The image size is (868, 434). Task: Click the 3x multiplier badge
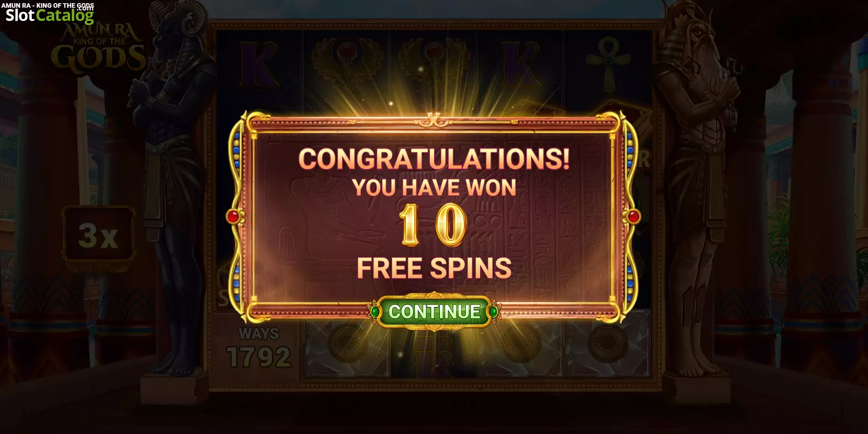coord(98,236)
